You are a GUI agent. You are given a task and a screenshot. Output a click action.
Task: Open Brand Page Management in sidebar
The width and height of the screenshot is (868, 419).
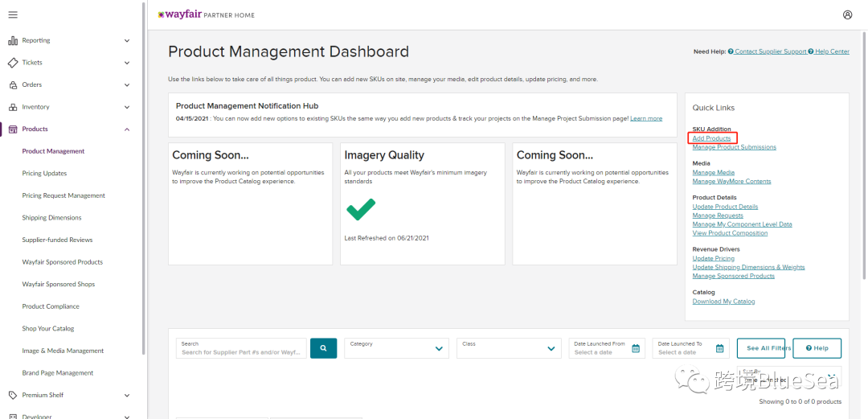tap(58, 373)
